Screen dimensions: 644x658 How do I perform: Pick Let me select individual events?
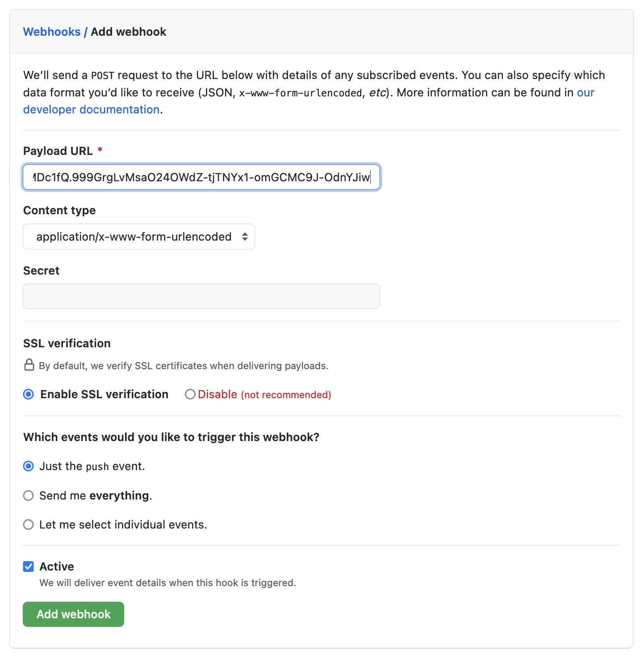pyautogui.click(x=29, y=525)
